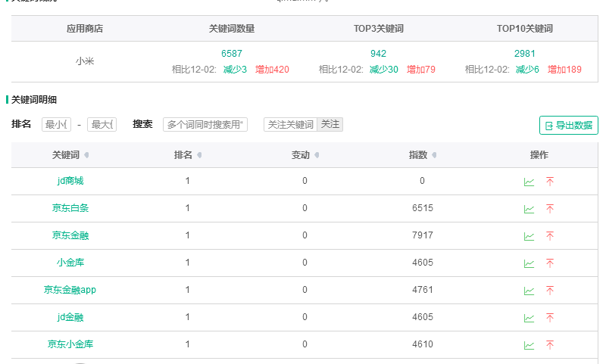Image resolution: width=606 pixels, height=364 pixels.
Task: Click 增加189 under TOP10 keywords
Action: coord(564,70)
